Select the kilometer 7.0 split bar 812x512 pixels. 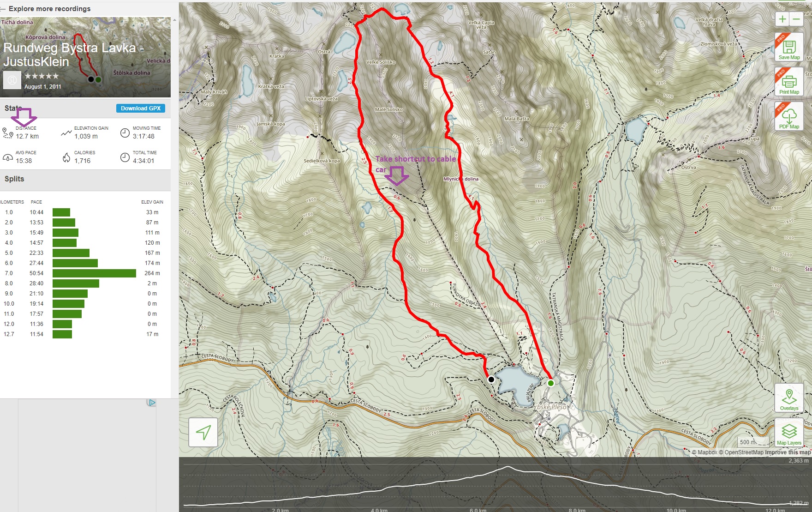[x=94, y=273]
